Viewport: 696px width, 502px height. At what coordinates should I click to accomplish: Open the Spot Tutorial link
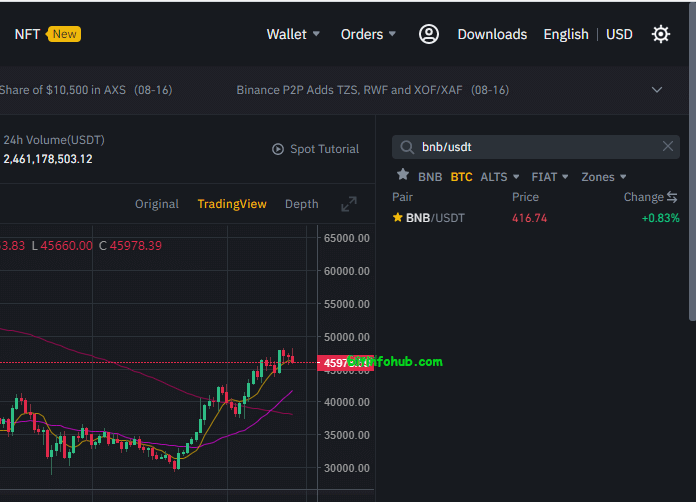click(x=324, y=149)
